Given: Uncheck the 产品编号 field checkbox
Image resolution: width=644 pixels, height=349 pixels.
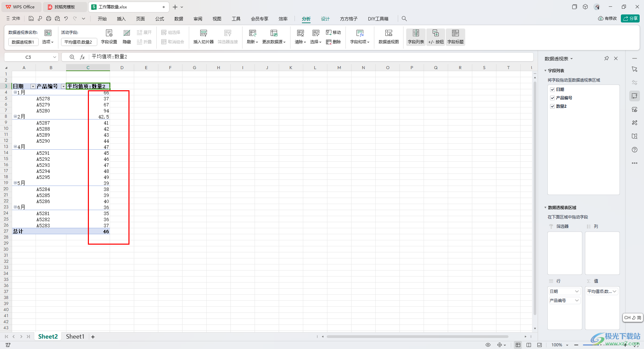Looking at the screenshot, I should [552, 98].
